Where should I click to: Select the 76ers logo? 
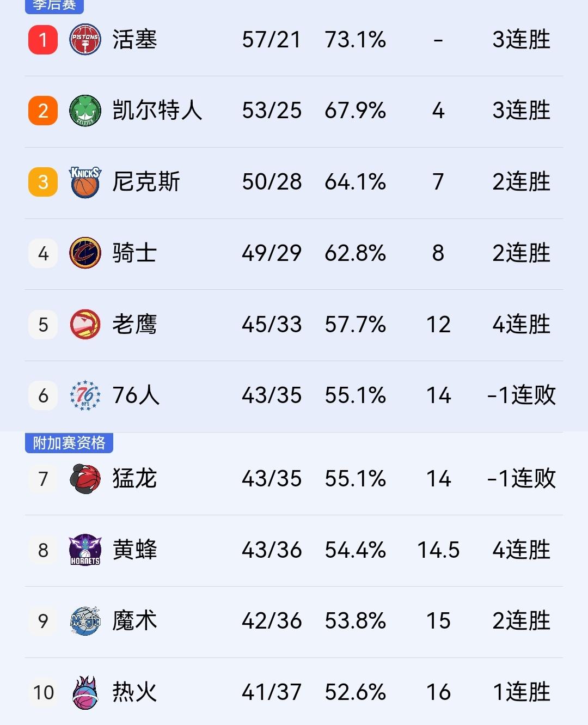tap(84, 396)
